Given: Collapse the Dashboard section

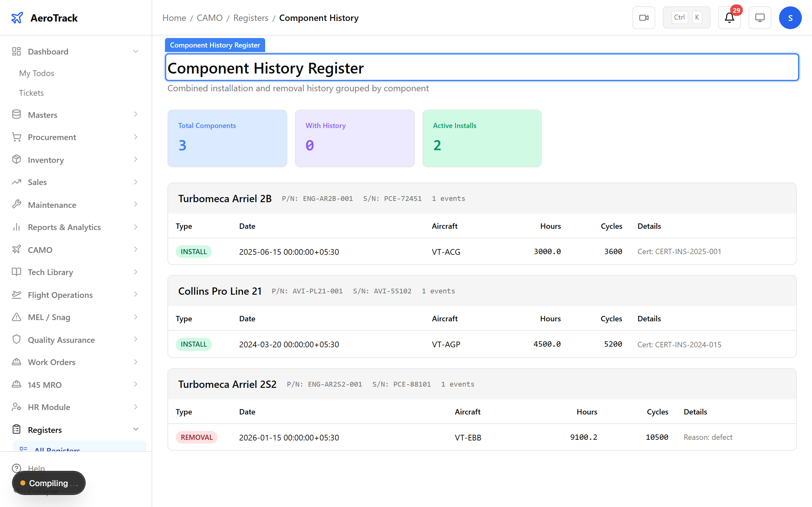Looking at the screenshot, I should coord(135,51).
